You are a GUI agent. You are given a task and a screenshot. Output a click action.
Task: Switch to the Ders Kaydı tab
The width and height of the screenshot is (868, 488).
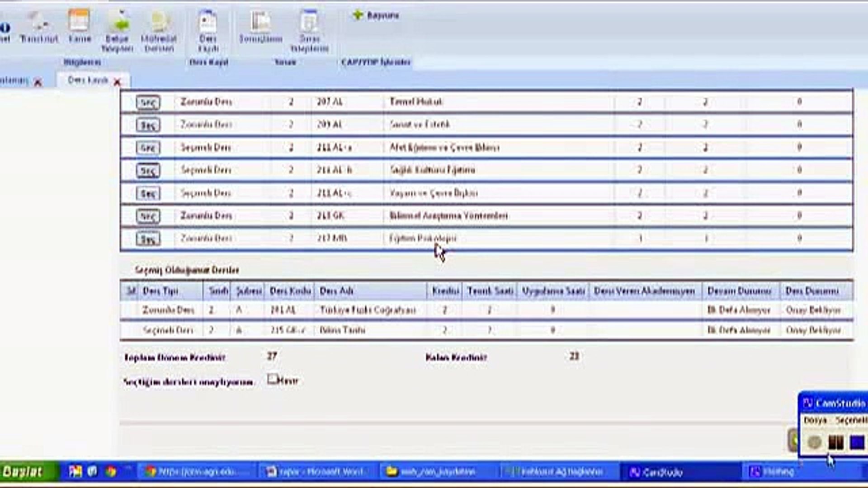tap(88, 80)
